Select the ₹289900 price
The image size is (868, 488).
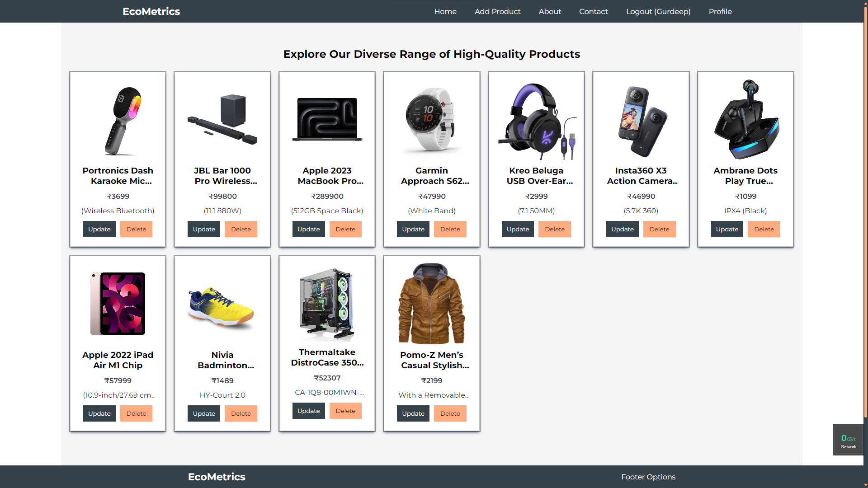coord(327,196)
